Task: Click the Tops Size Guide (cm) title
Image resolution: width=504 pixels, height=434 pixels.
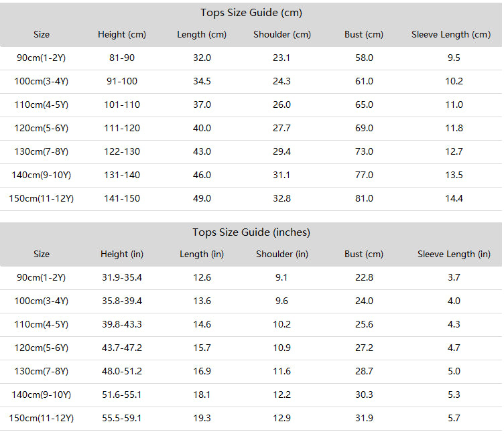Action: [251, 13]
